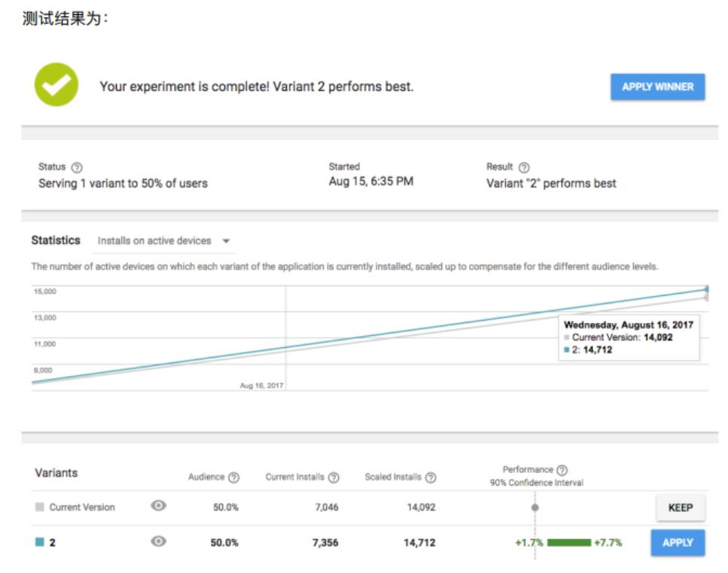Click the green experiment complete checkmark icon
This screenshot has height=573, width=728.
[x=56, y=84]
